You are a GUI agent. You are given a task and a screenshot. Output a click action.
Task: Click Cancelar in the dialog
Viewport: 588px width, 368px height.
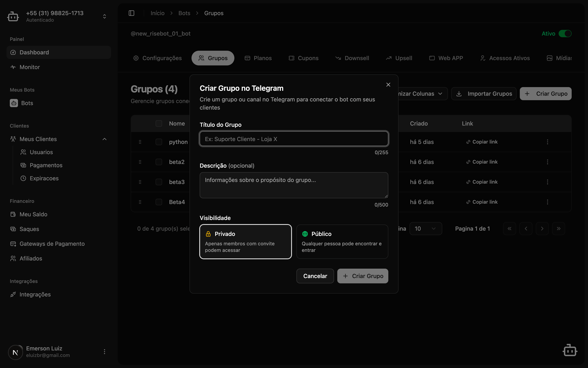pyautogui.click(x=315, y=276)
